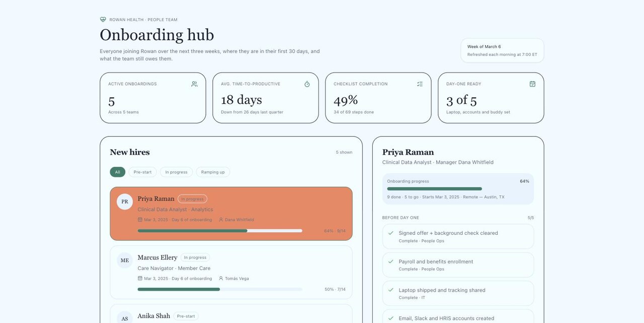Click the PR avatar for Priya Raman
The width and height of the screenshot is (644, 323).
125,202
